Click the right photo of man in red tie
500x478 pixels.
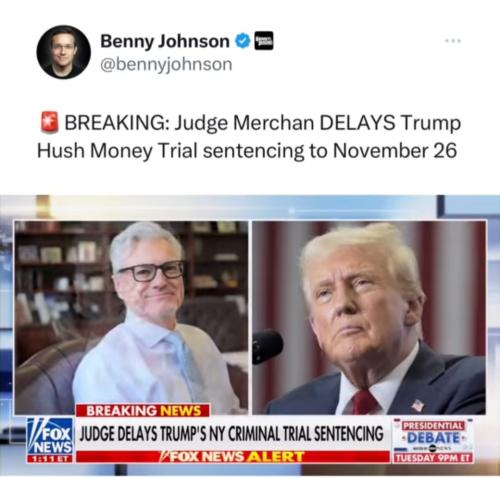[369, 318]
